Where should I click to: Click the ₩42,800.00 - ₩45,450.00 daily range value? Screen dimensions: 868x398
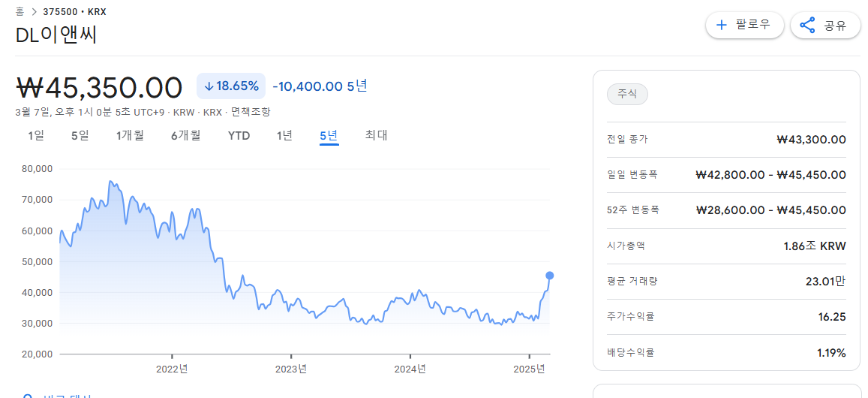[771, 175]
